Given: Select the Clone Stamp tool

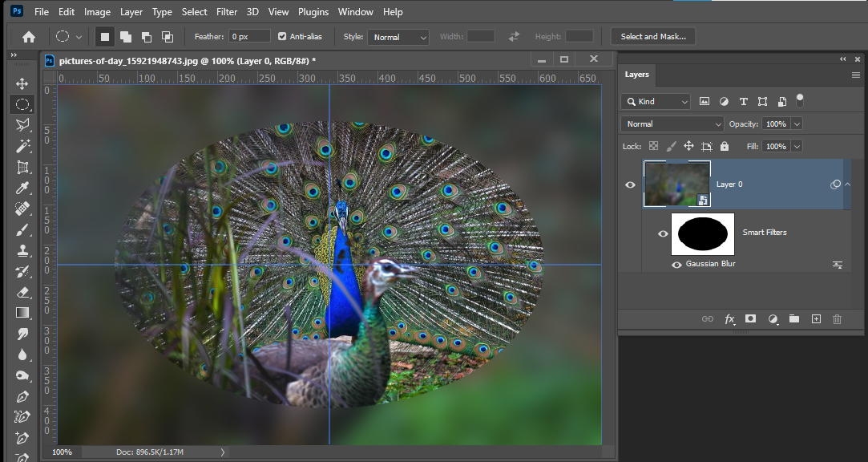Looking at the screenshot, I should tap(22, 250).
